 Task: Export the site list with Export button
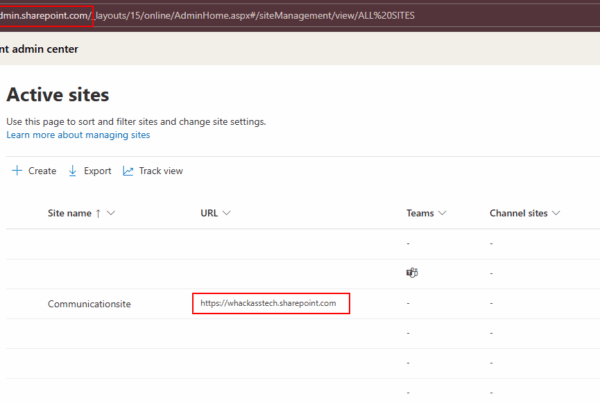(x=90, y=171)
